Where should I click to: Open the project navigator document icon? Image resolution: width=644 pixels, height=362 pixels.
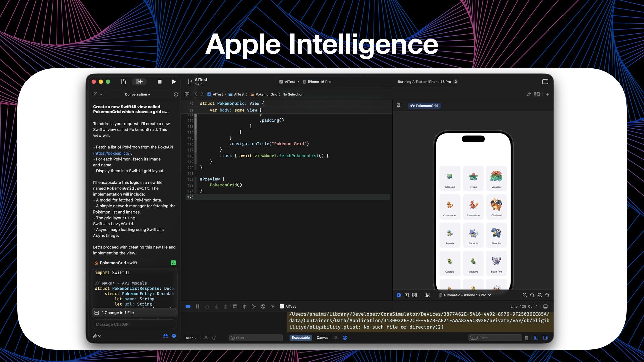(123, 82)
